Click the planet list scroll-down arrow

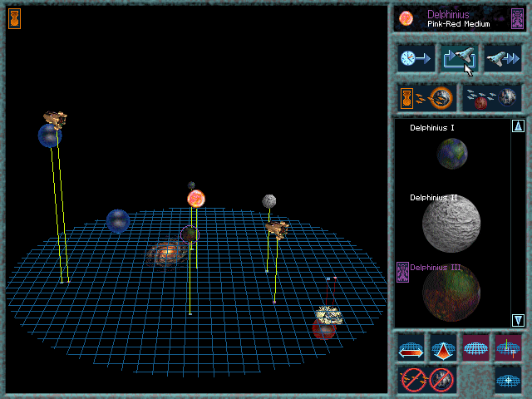point(518,320)
